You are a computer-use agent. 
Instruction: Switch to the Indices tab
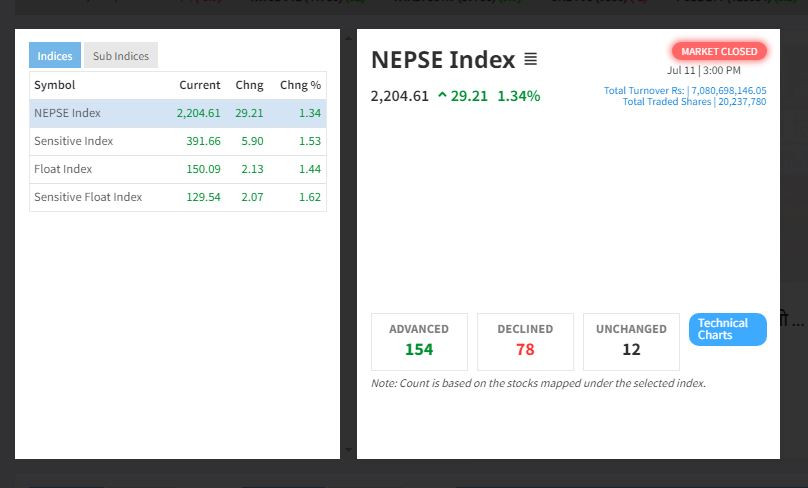coord(55,55)
